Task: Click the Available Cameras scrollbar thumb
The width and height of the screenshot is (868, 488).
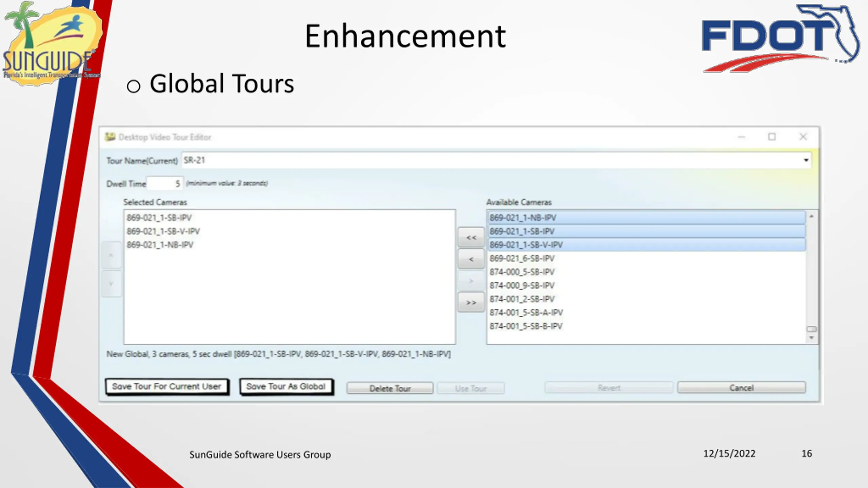Action: point(811,329)
